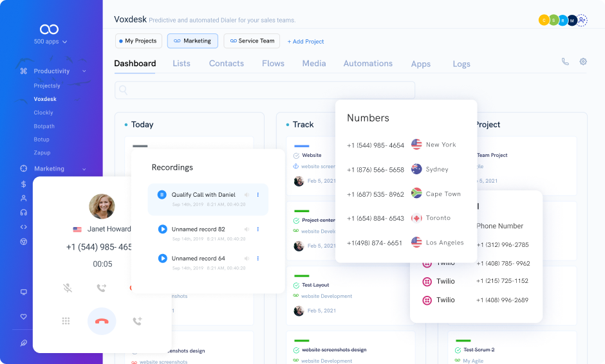Click the add team member icon
Viewport: 605px width, 364px height.
(x=582, y=21)
